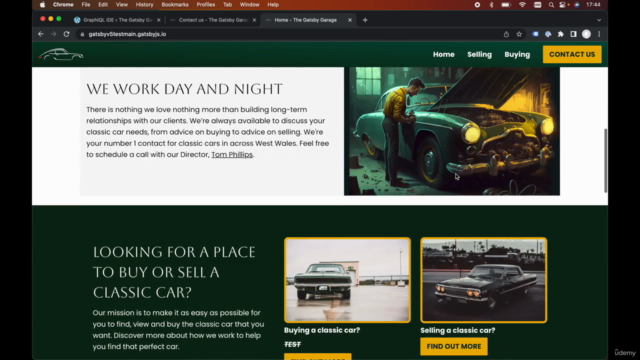Image resolution: width=640 pixels, height=360 pixels.
Task: Click the battery status icon
Action: coord(506,5)
